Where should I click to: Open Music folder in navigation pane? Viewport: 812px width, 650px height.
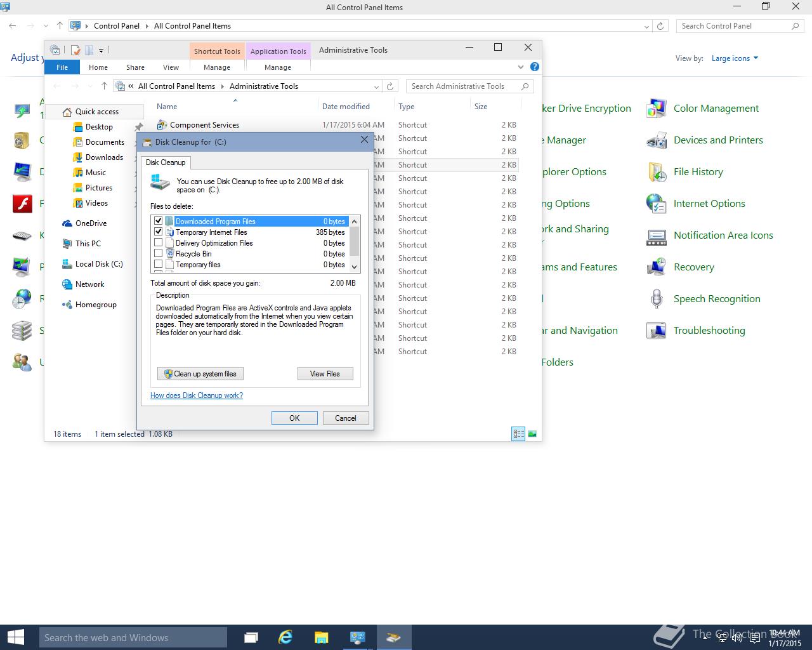96,173
